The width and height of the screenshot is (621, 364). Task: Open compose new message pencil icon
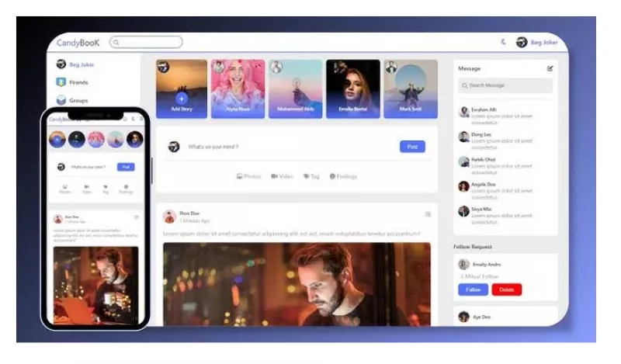pos(550,68)
